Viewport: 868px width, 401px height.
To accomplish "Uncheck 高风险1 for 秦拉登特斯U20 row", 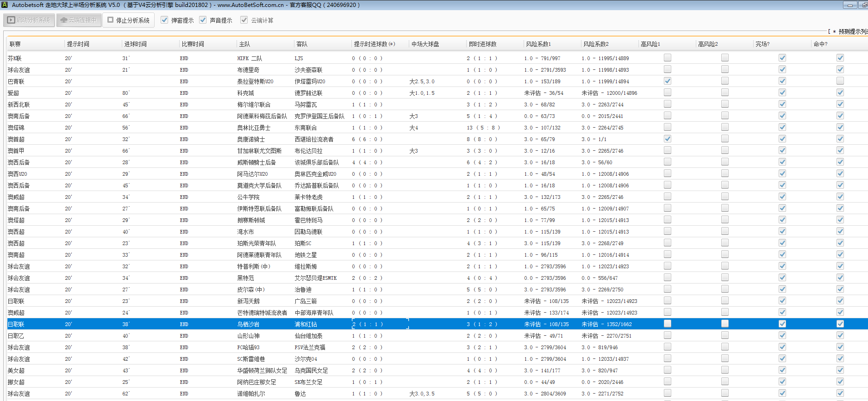I will pyautogui.click(x=667, y=81).
